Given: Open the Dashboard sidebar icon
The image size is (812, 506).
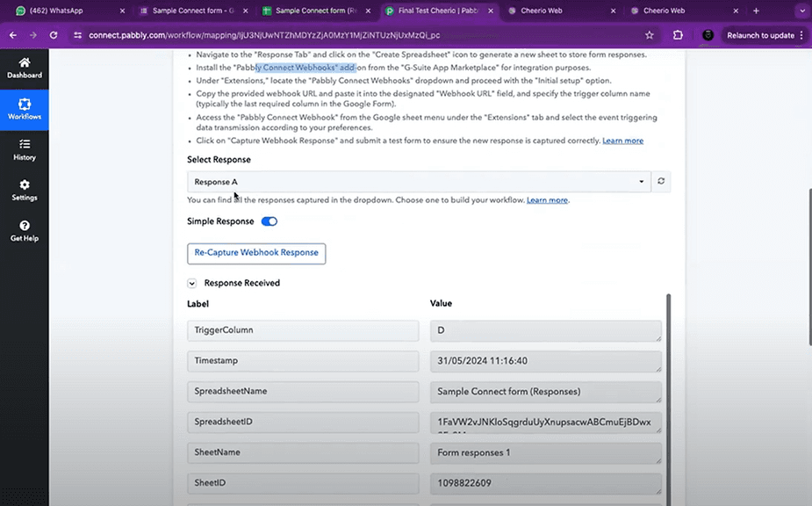Looking at the screenshot, I should click(x=25, y=68).
